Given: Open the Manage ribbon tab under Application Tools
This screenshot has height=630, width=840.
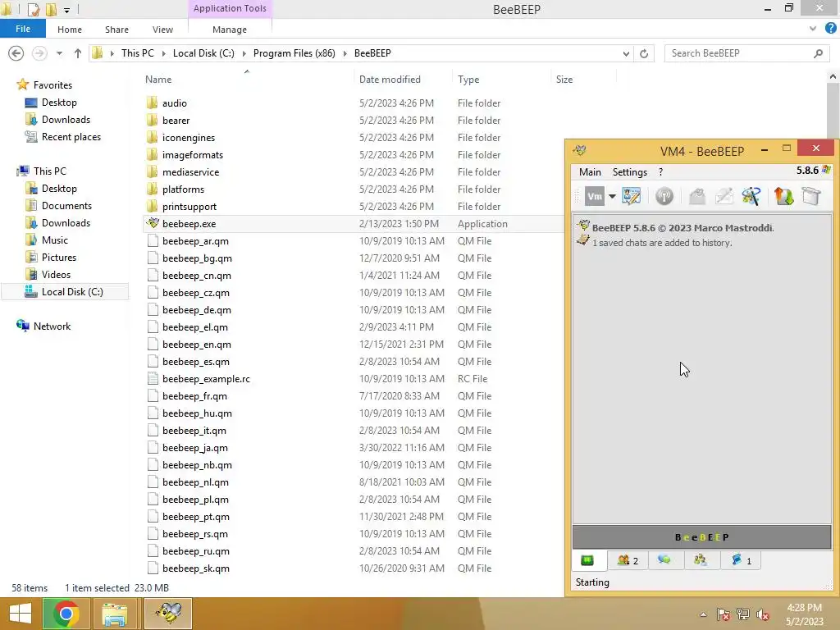Looking at the screenshot, I should click(x=230, y=30).
